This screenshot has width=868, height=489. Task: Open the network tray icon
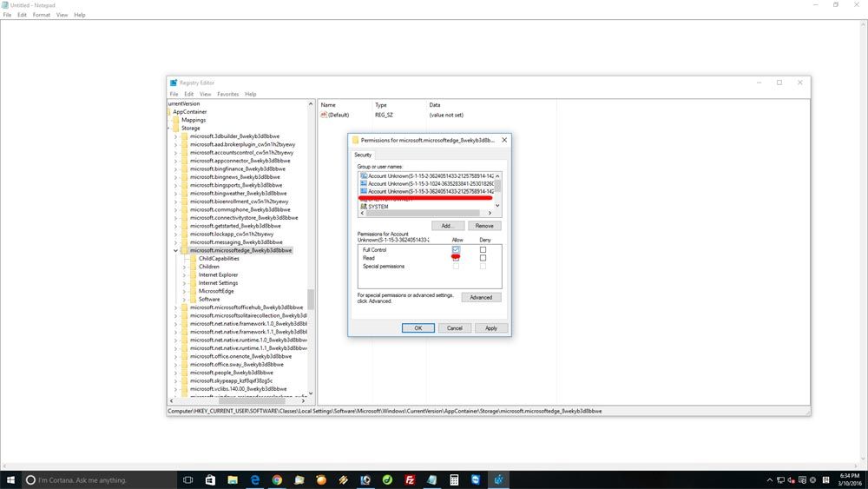coord(780,479)
